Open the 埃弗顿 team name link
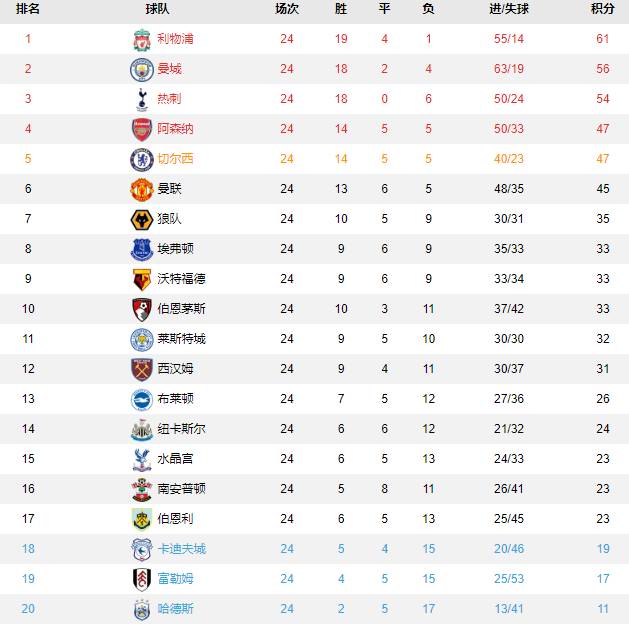 (175, 249)
